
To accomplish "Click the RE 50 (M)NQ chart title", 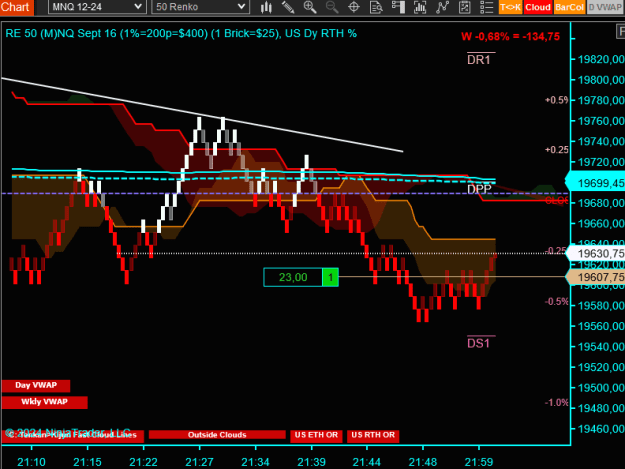I will (x=181, y=33).
